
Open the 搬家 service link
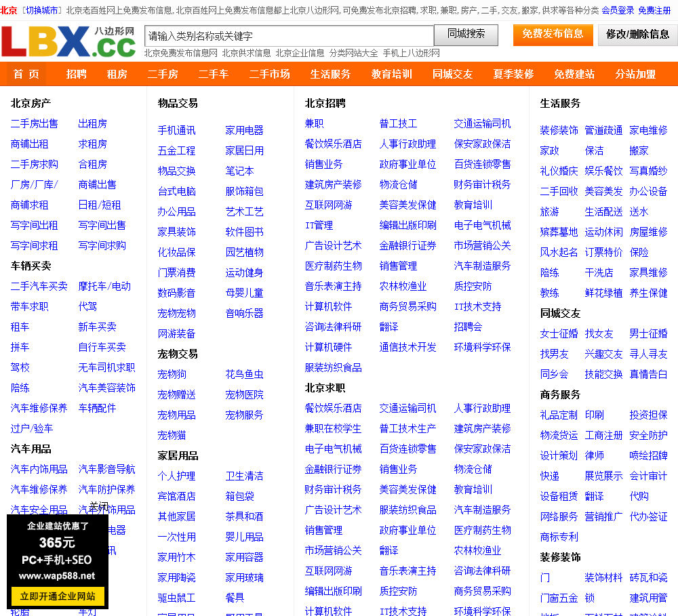(639, 151)
